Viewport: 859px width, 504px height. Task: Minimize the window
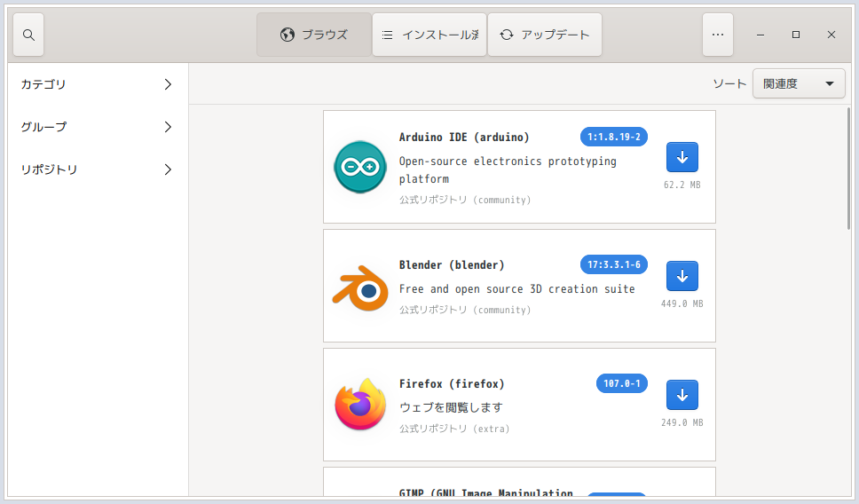[760, 35]
